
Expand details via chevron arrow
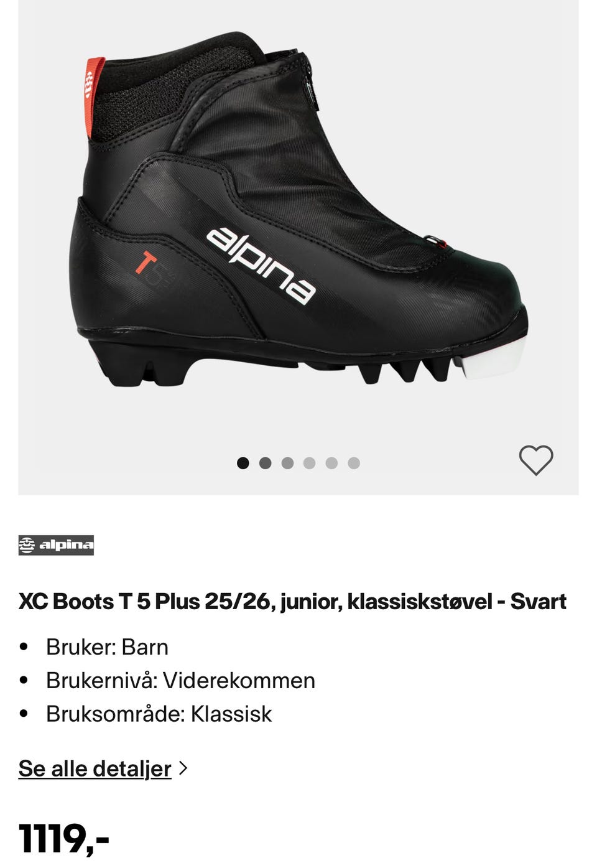[x=183, y=768]
